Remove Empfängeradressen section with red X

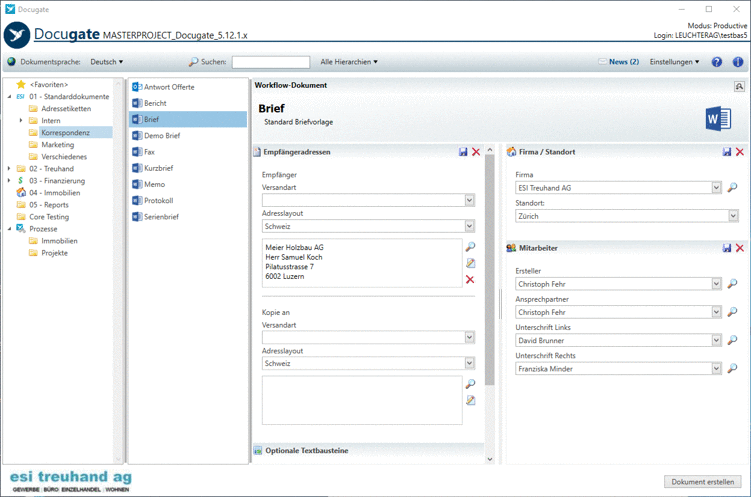476,152
